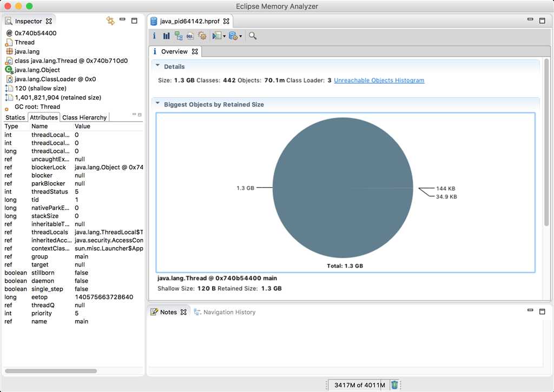This screenshot has height=392, width=554.
Task: Click the 3417M of 4011M heap status
Action: (359, 385)
